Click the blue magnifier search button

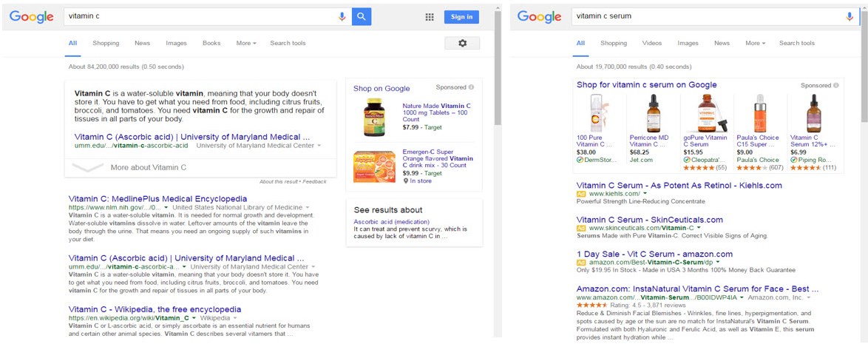click(x=362, y=16)
